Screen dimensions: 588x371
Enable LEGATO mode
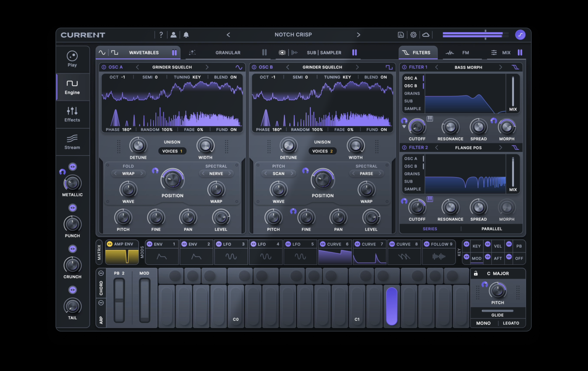tap(511, 323)
